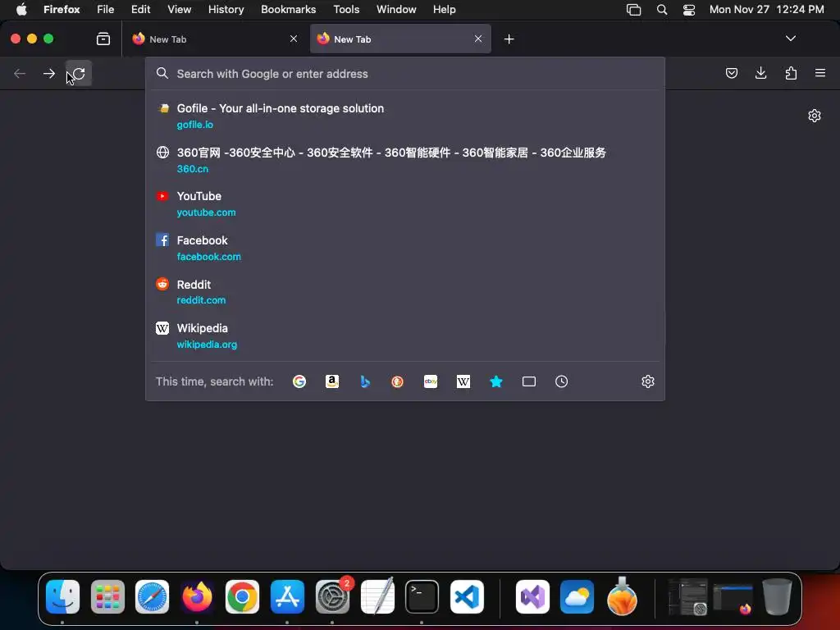Open Visual Studio Code in the dock
The width and height of the screenshot is (840, 630).
(x=467, y=596)
